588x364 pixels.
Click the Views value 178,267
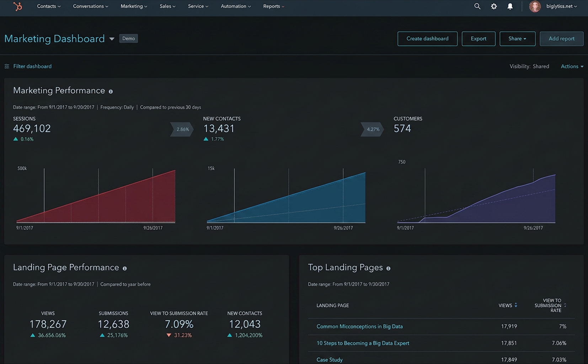point(48,324)
